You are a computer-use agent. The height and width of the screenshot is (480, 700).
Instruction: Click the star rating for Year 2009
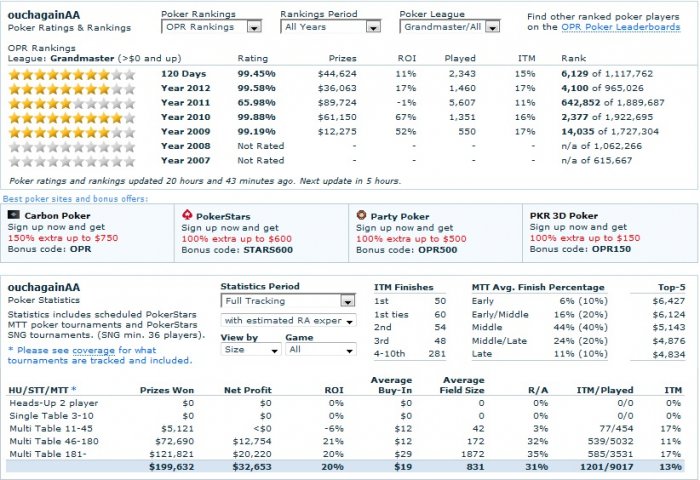pyautogui.click(x=72, y=132)
